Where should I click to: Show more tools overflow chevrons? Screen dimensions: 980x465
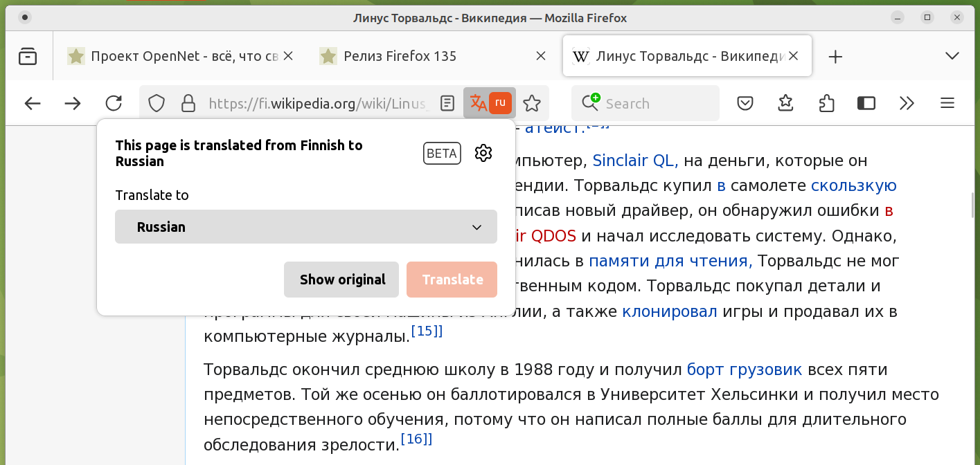[x=907, y=104]
